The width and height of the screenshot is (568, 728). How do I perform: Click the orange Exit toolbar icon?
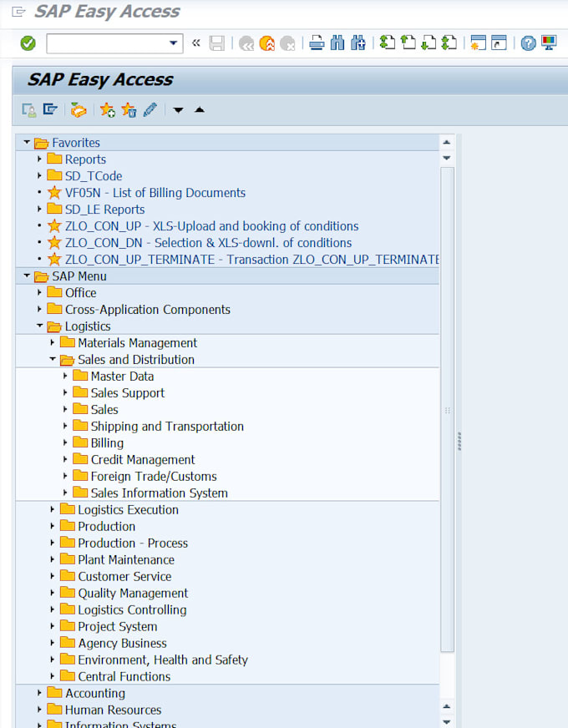point(266,43)
